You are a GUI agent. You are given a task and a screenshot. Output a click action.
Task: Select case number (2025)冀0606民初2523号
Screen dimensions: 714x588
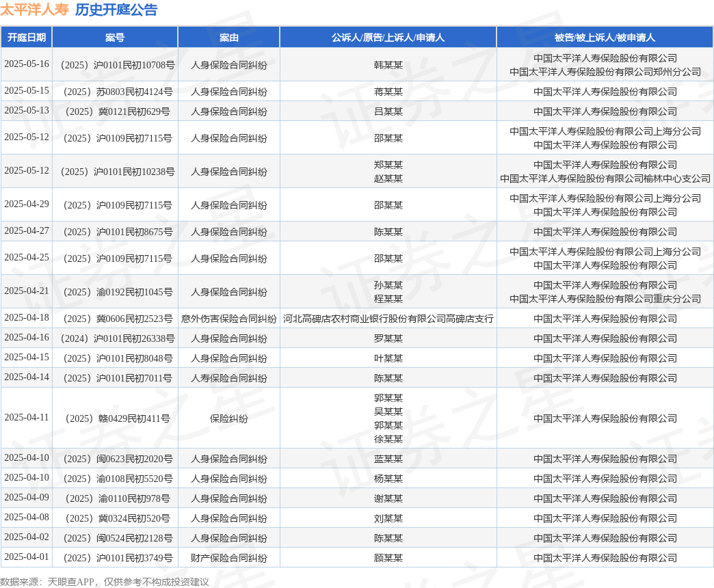coord(118,319)
